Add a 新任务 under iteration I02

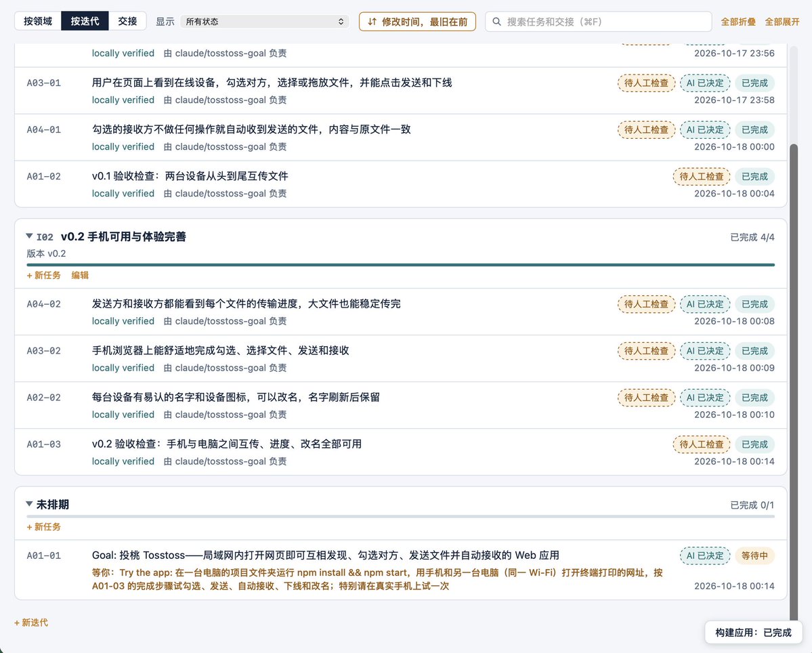(43, 276)
